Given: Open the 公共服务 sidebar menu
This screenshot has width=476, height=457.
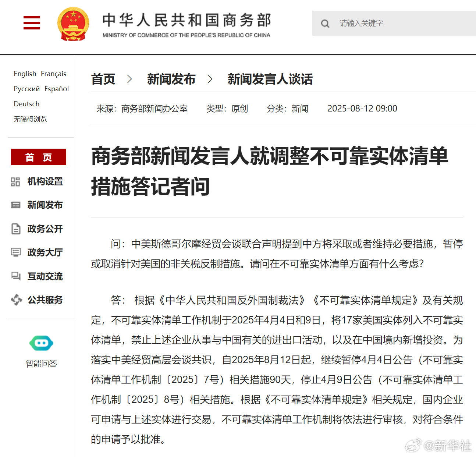Looking at the screenshot, I should coord(45,300).
